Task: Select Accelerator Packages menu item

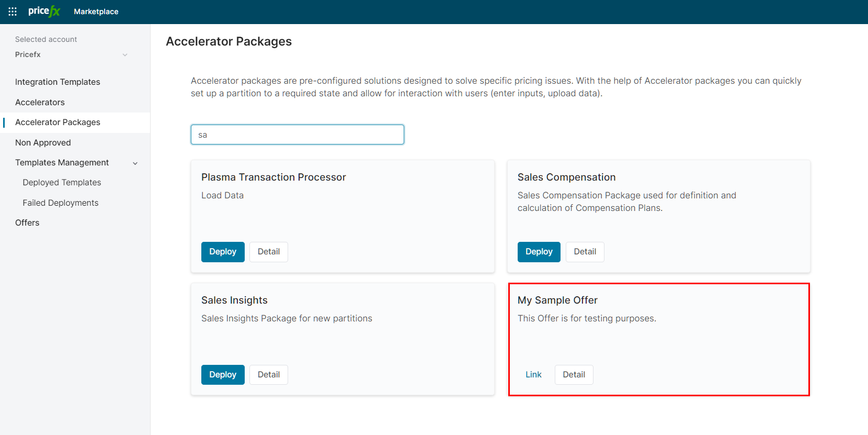Action: [x=58, y=122]
